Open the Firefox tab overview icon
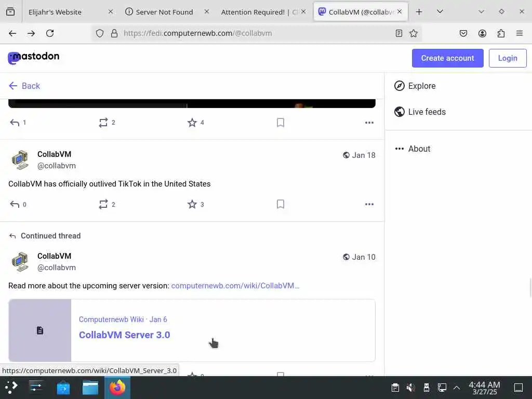Screen dimensions: 532x399 [10, 12]
